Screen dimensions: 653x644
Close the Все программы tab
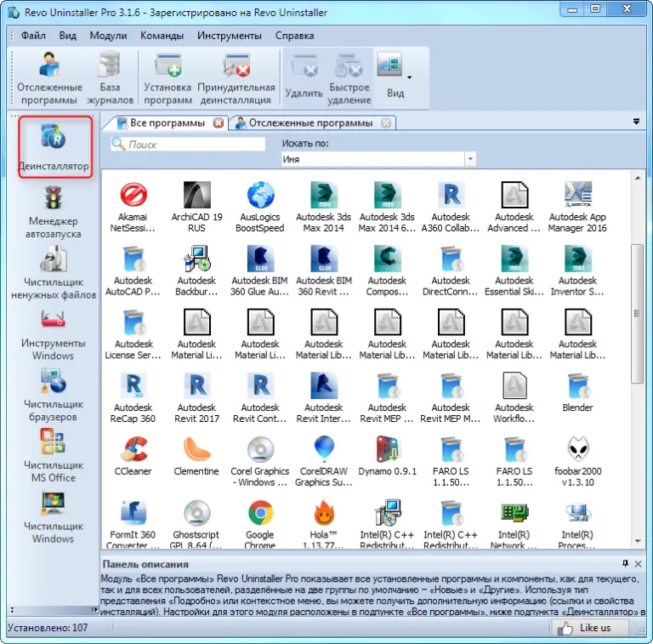219,123
